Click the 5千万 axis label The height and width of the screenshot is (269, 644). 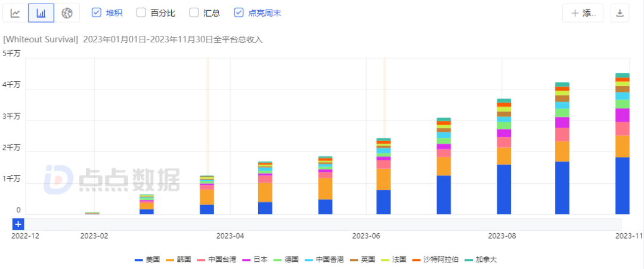[11, 54]
